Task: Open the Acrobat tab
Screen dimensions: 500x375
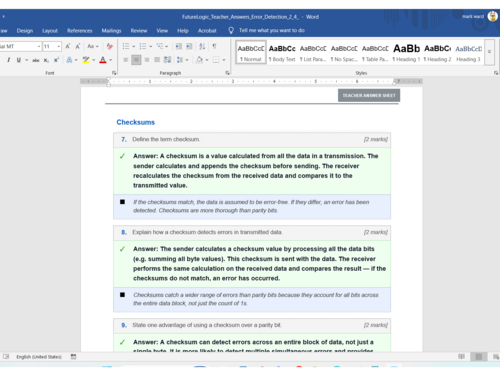Action: 207,31
